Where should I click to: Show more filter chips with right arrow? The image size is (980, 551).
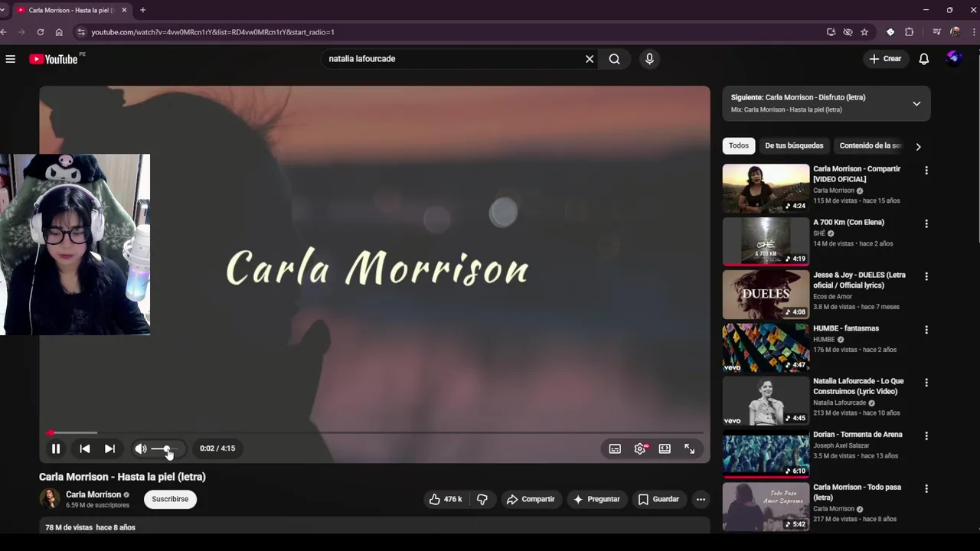coord(918,146)
